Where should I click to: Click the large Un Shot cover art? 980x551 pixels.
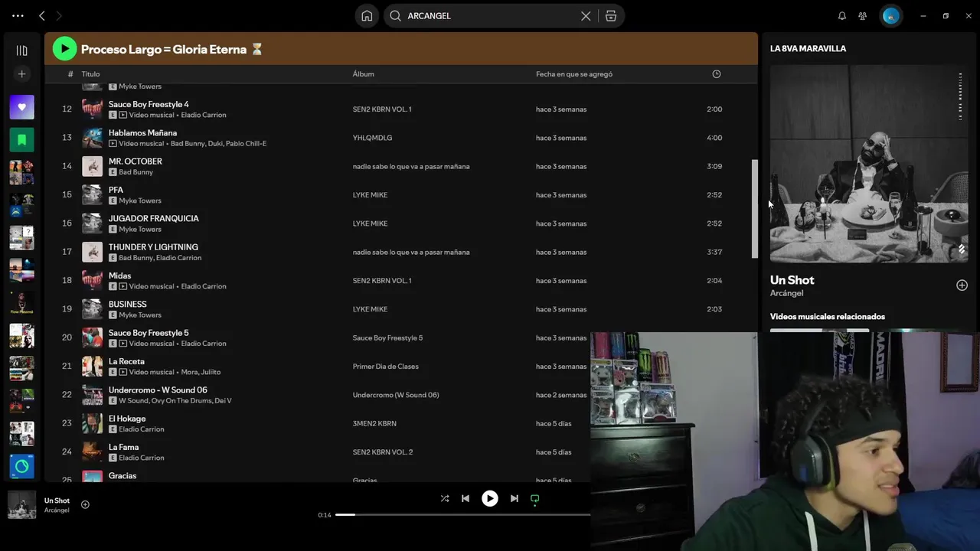869,164
